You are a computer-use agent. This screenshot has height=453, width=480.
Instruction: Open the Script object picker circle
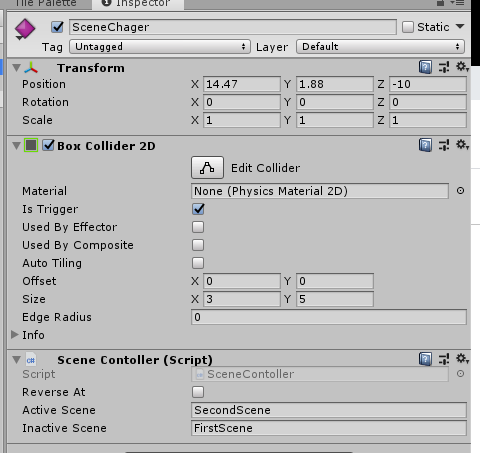pos(460,374)
